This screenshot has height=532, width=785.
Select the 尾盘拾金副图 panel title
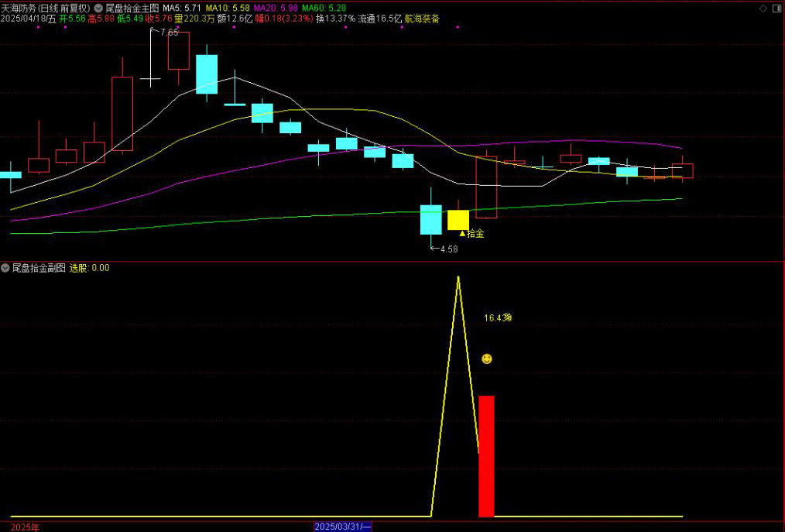39,268
